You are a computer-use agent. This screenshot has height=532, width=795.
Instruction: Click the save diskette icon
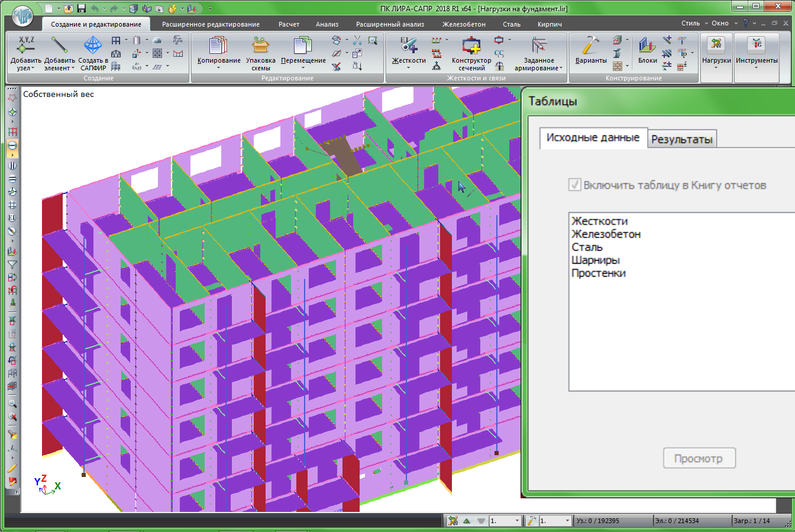(82, 8)
